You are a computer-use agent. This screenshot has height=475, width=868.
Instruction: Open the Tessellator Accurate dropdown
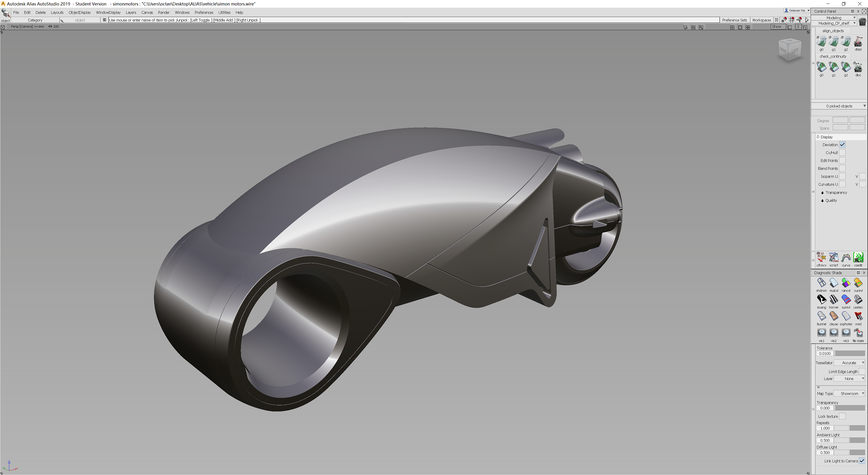click(x=849, y=363)
